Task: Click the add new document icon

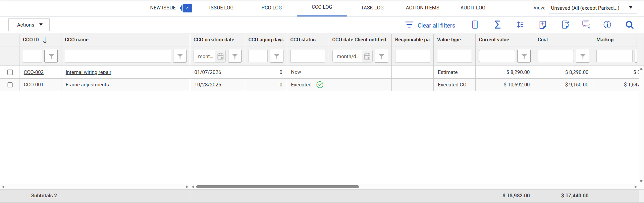Action: point(542,25)
